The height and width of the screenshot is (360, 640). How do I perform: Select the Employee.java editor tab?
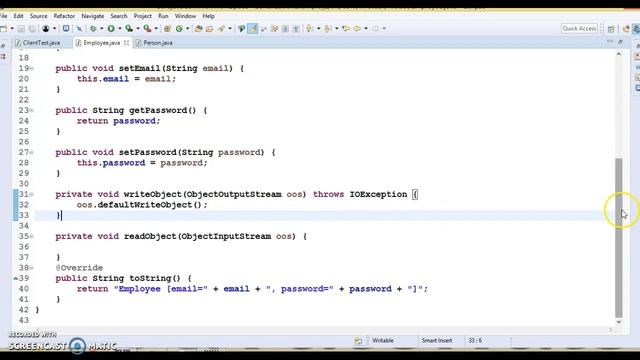pos(101,42)
